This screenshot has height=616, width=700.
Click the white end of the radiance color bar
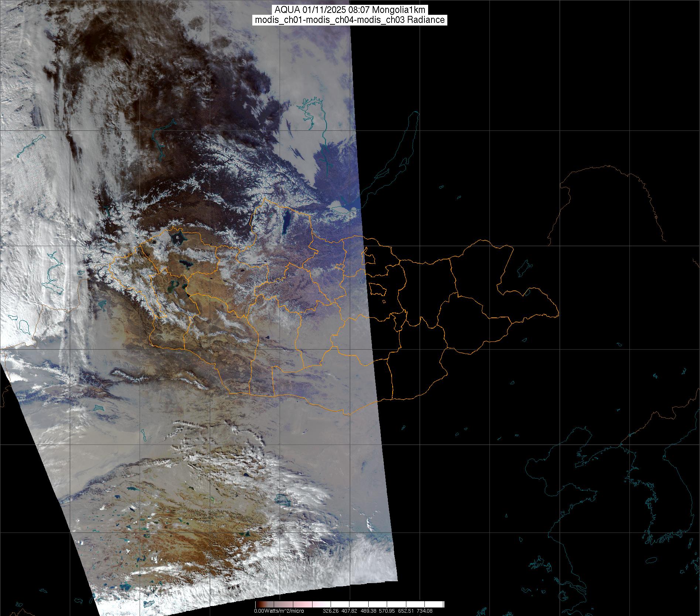click(x=438, y=605)
